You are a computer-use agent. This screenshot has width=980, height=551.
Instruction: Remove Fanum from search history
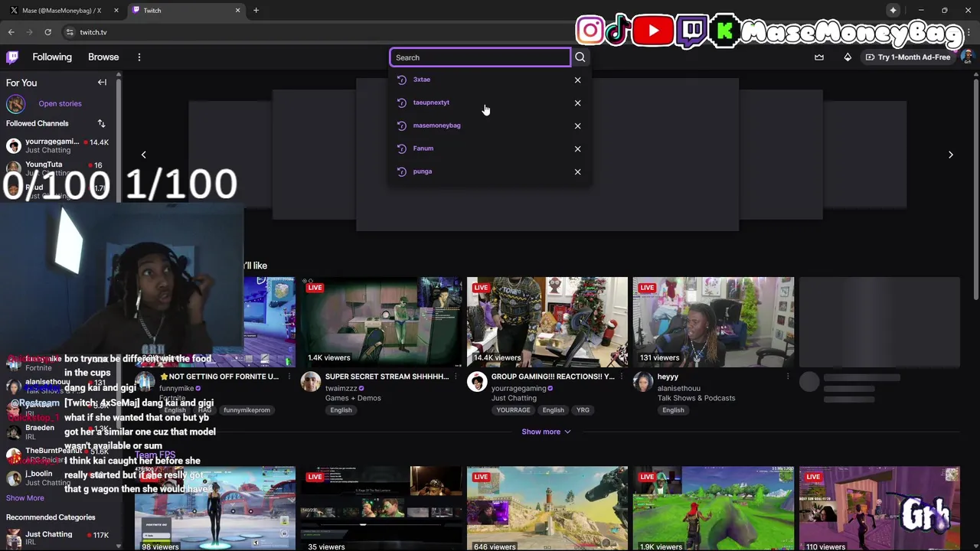(577, 148)
